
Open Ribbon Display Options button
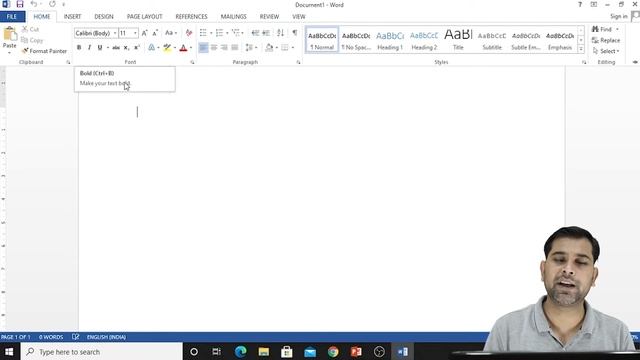tap(593, 4)
